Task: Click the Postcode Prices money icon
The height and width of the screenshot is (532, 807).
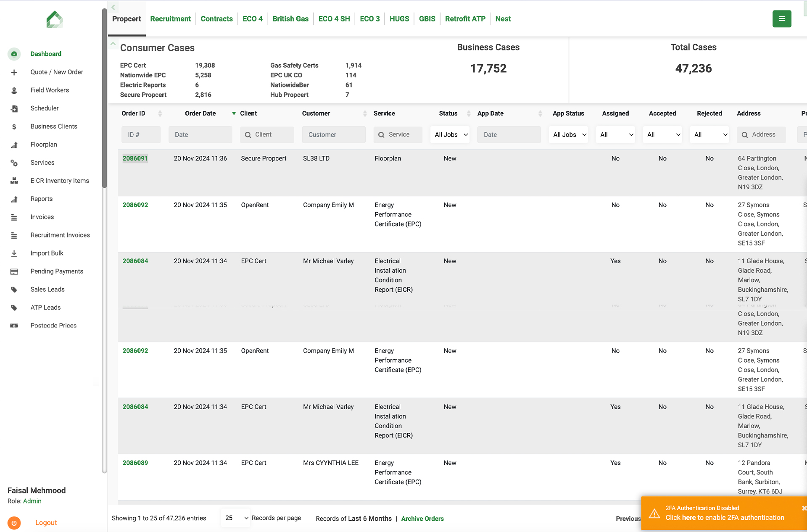Action: pyautogui.click(x=14, y=326)
